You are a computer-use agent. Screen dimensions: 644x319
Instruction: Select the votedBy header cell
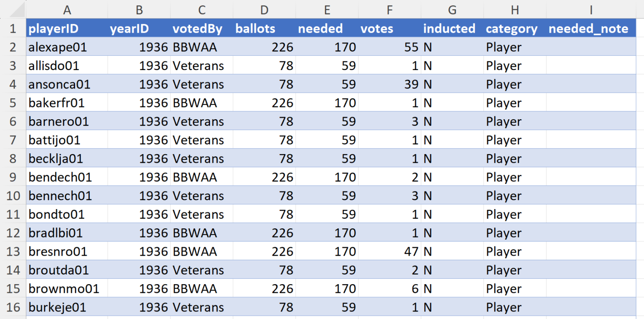coord(201,29)
